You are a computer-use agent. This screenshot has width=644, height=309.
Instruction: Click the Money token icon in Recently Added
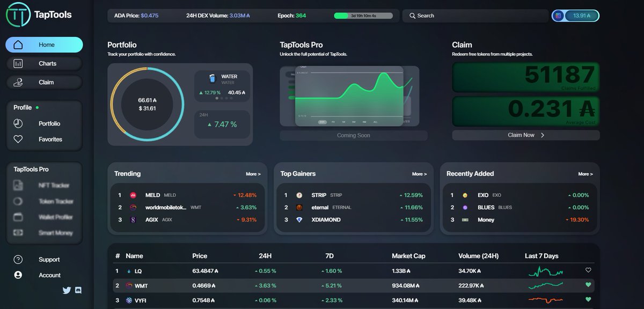tap(465, 220)
